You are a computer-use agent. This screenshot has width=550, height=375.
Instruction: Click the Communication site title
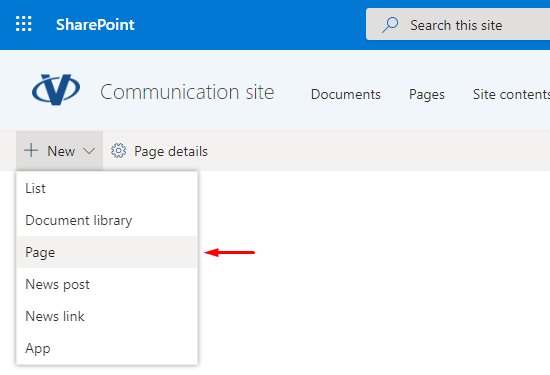(x=187, y=92)
